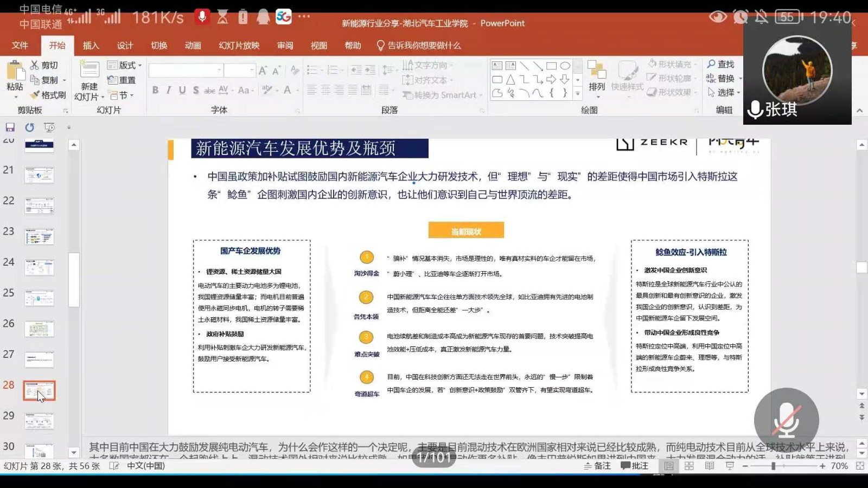
Task: Click the Undo arrow icon
Action: pyautogui.click(x=29, y=127)
